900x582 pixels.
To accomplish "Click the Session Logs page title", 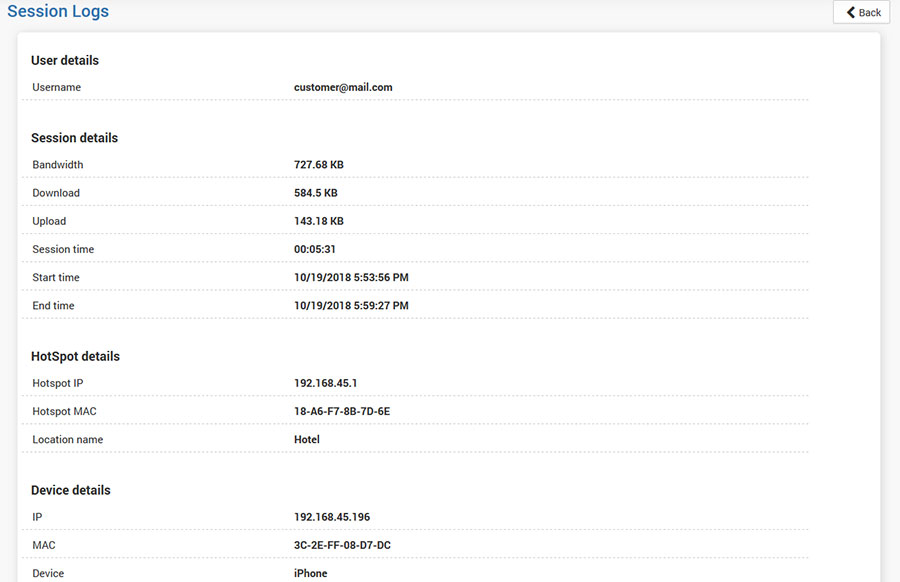I will 58,12.
